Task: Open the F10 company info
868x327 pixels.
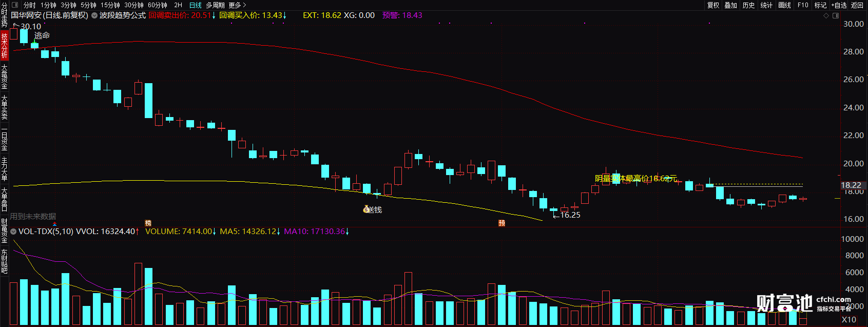Action: point(803,5)
